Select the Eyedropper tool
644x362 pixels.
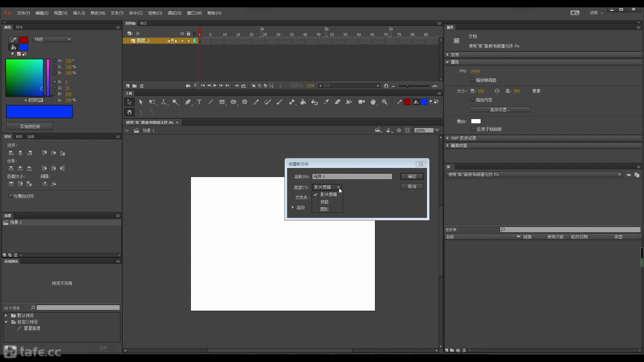click(326, 102)
